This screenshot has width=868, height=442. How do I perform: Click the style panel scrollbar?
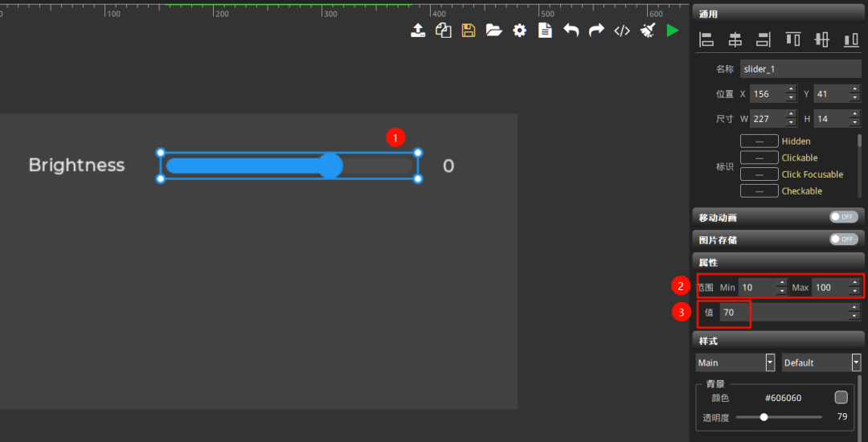[x=859, y=407]
